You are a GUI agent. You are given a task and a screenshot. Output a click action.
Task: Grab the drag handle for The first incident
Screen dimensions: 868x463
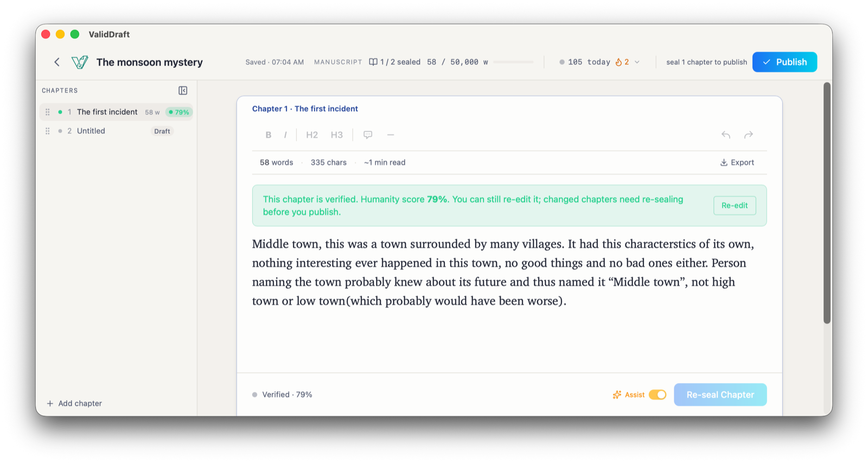click(x=48, y=112)
